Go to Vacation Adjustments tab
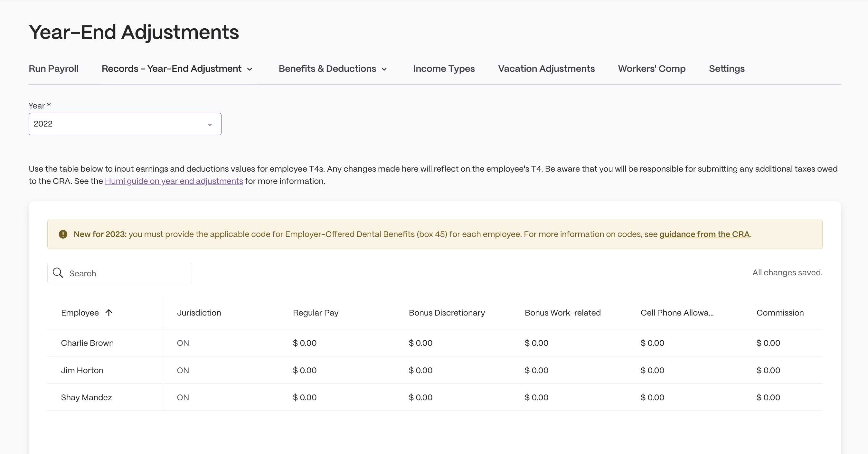 pyautogui.click(x=546, y=69)
